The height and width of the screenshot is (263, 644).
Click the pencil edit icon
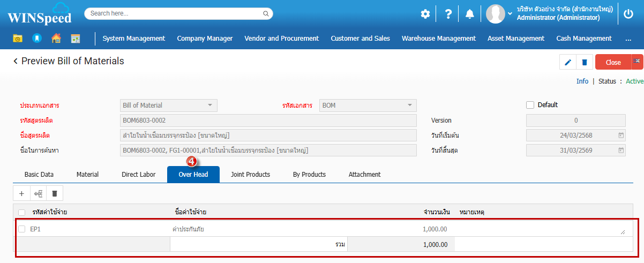click(567, 62)
